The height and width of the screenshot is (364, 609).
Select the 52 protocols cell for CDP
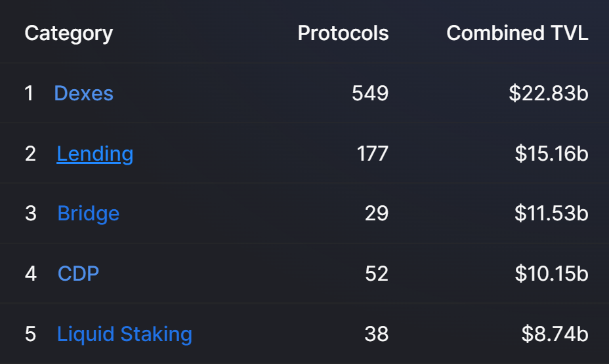pos(377,273)
